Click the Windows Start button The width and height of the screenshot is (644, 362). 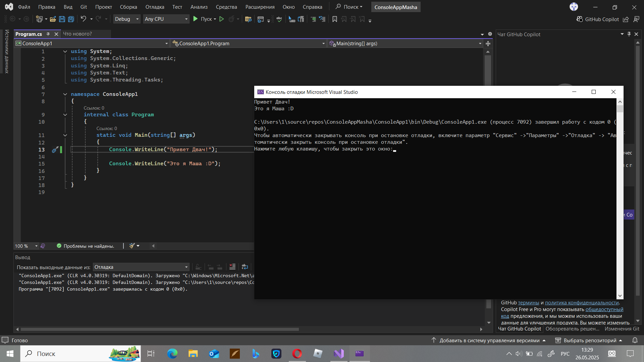[x=10, y=353]
